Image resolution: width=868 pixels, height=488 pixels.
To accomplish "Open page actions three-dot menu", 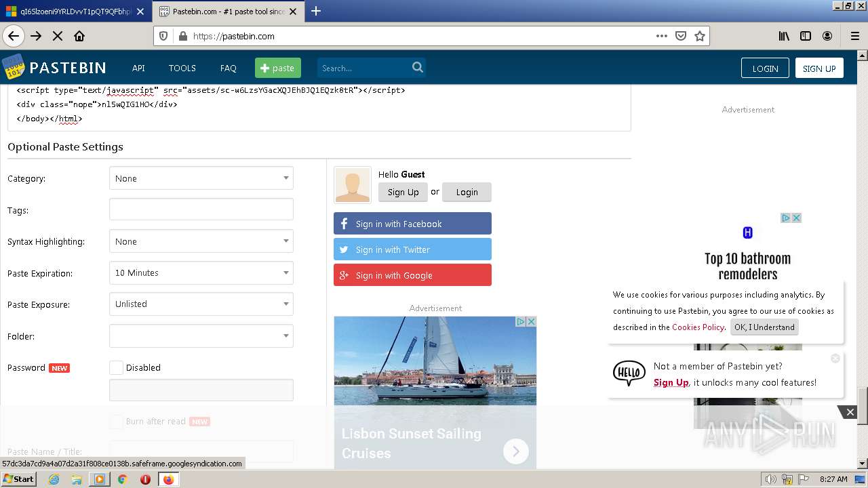I will [x=661, y=36].
